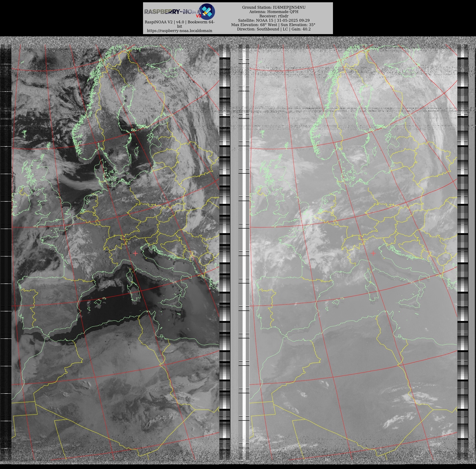This screenshot has width=476, height=469.
Task: Select the "Max Elevation: 68° West" line
Action: tap(254, 25)
